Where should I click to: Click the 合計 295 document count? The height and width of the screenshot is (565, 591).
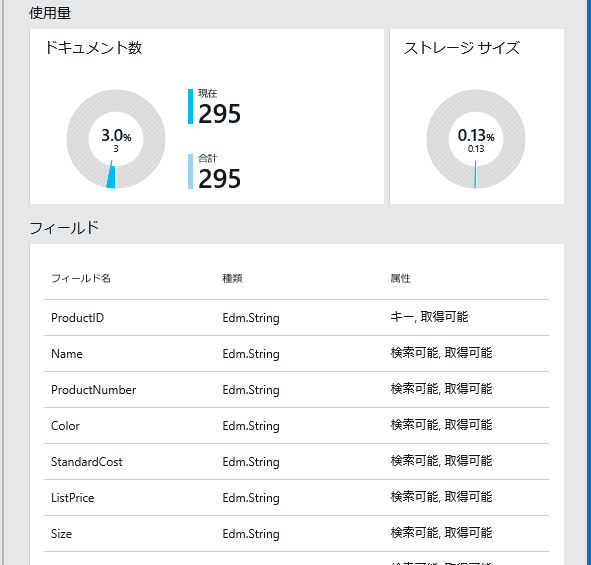(x=219, y=179)
